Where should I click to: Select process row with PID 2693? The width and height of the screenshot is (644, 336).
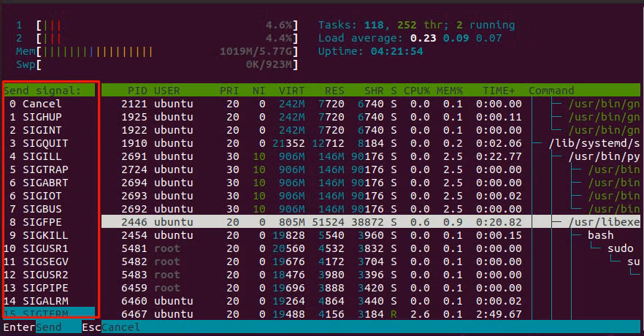[x=371, y=196]
